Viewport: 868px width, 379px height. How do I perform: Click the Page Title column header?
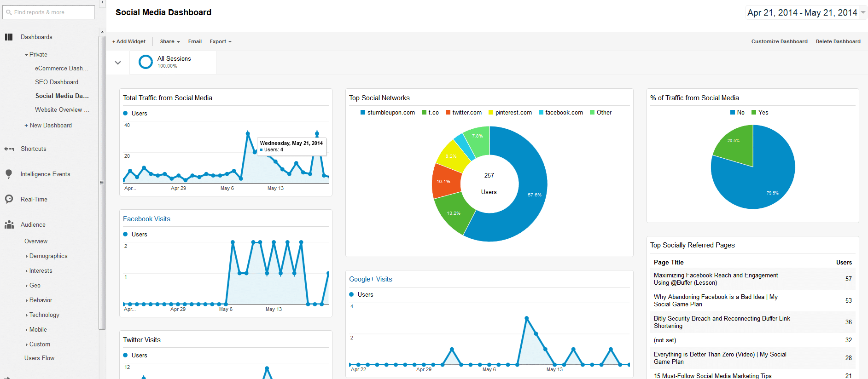[669, 262]
